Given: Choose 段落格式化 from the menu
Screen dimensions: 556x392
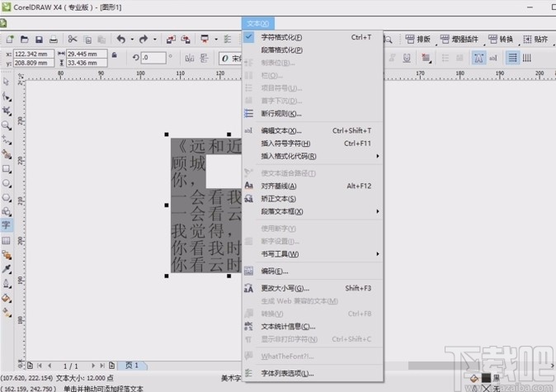Looking at the screenshot, I should 313,50.
